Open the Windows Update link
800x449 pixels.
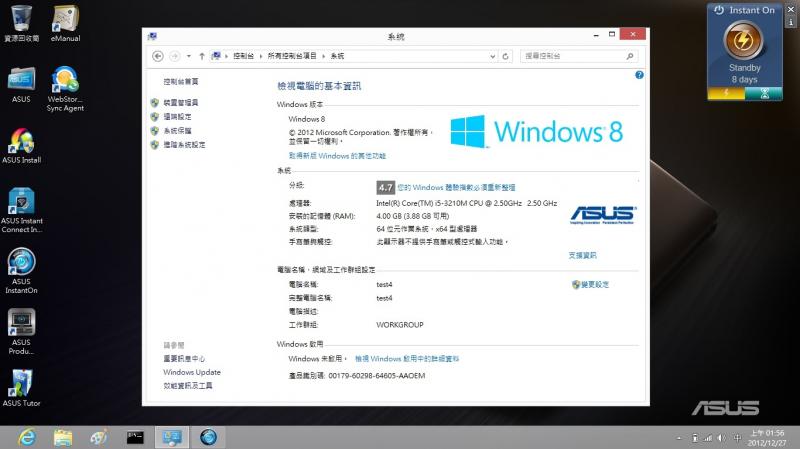click(x=192, y=372)
